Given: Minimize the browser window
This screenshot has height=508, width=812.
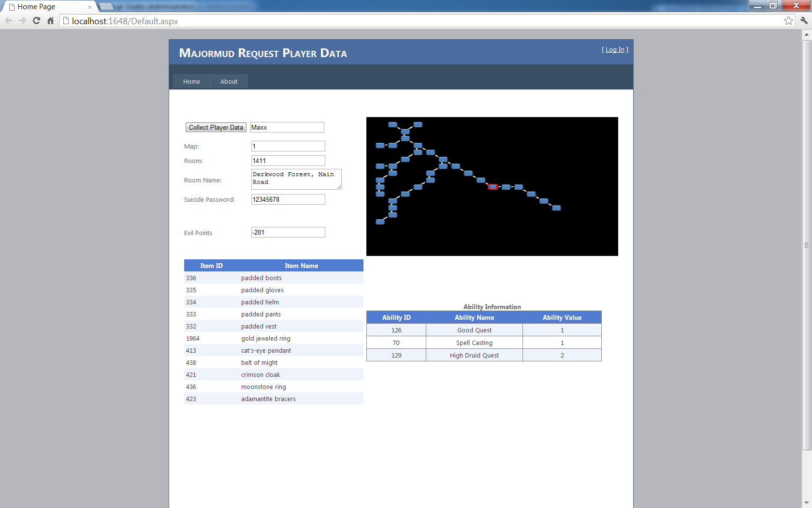Looking at the screenshot, I should (757, 6).
